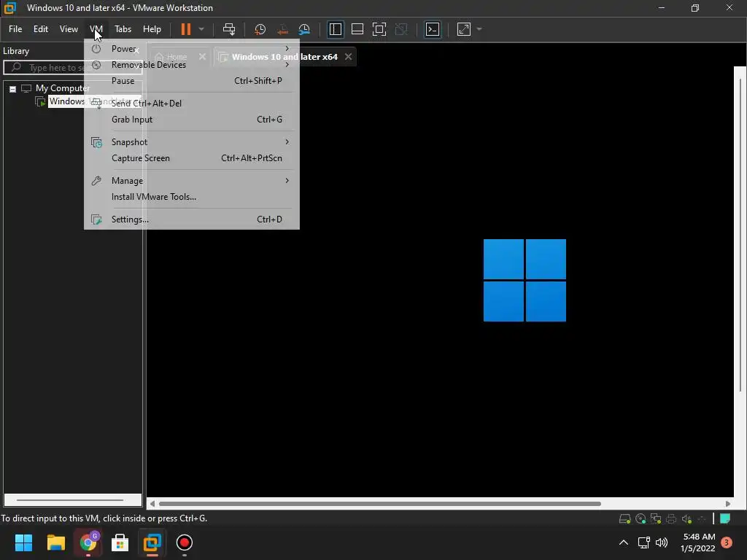Click Install VMware Tools menu entry
747x560 pixels.
coord(192,197)
